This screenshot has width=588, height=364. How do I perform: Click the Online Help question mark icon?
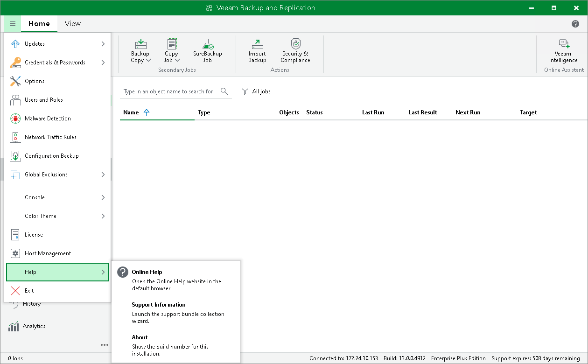123,272
